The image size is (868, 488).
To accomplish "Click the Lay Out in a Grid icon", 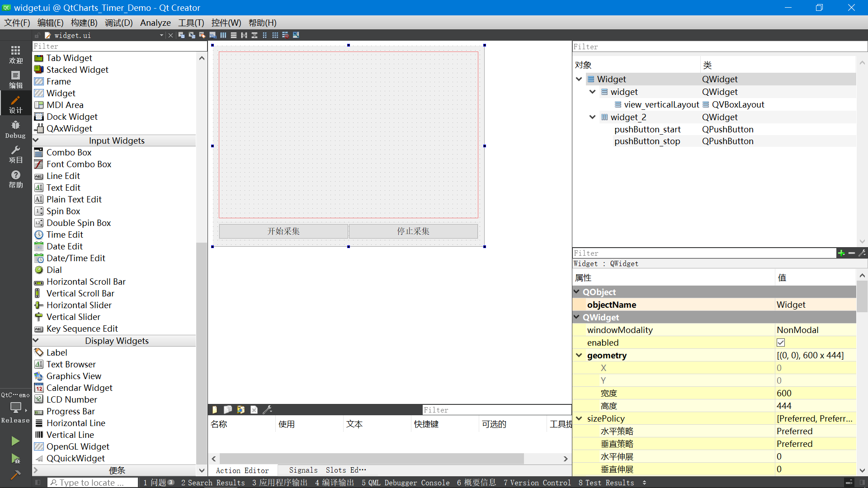I will tap(275, 35).
